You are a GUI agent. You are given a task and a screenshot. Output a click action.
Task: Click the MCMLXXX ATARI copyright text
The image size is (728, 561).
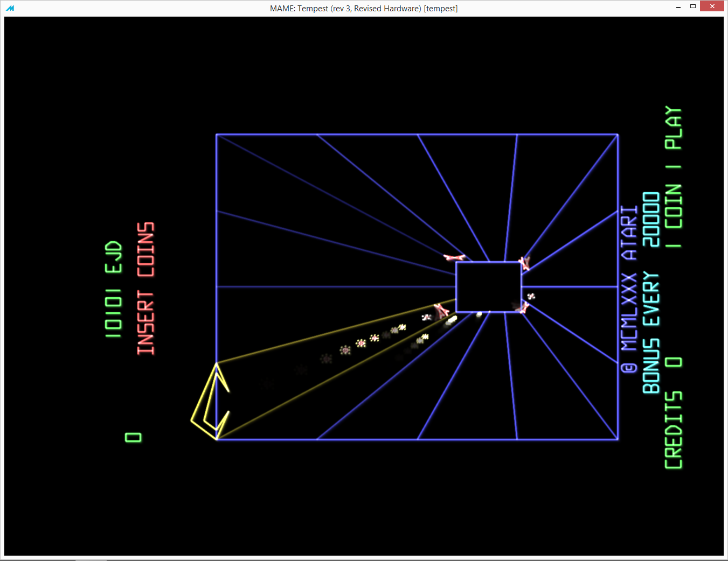click(x=629, y=289)
